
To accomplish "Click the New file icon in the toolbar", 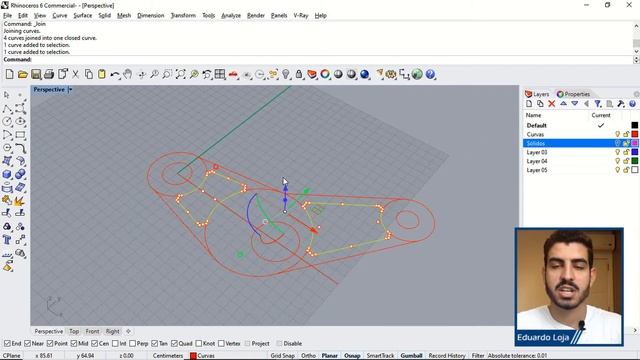I will click(x=9, y=74).
